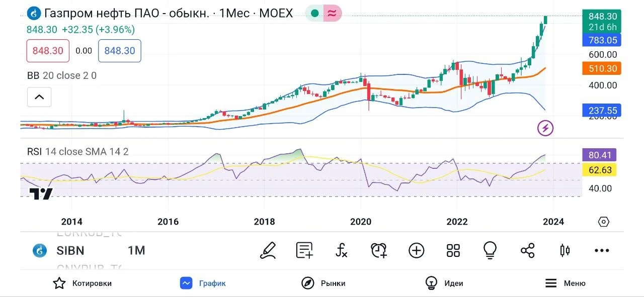Viewport: 644px width, 297px height.
Task: Switch to the Рынки tab
Action: [324, 283]
